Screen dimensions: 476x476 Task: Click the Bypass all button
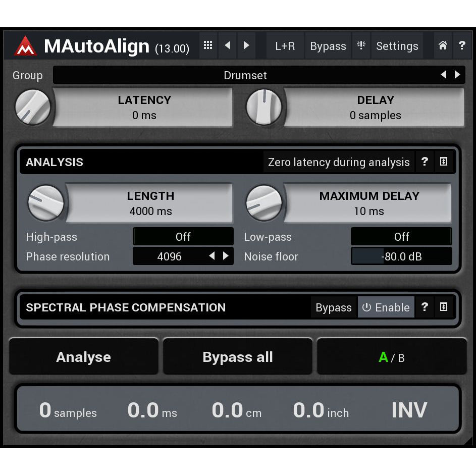(237, 357)
